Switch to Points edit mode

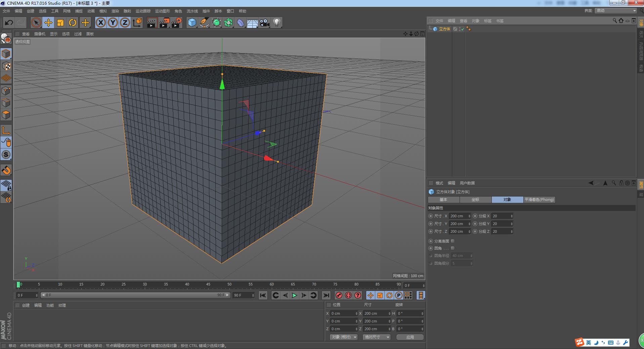[6, 90]
